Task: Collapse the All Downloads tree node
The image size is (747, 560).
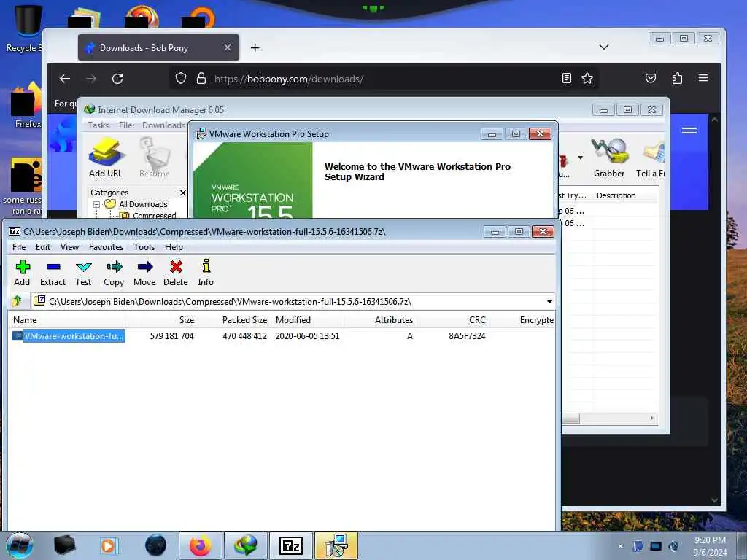Action: [x=97, y=204]
